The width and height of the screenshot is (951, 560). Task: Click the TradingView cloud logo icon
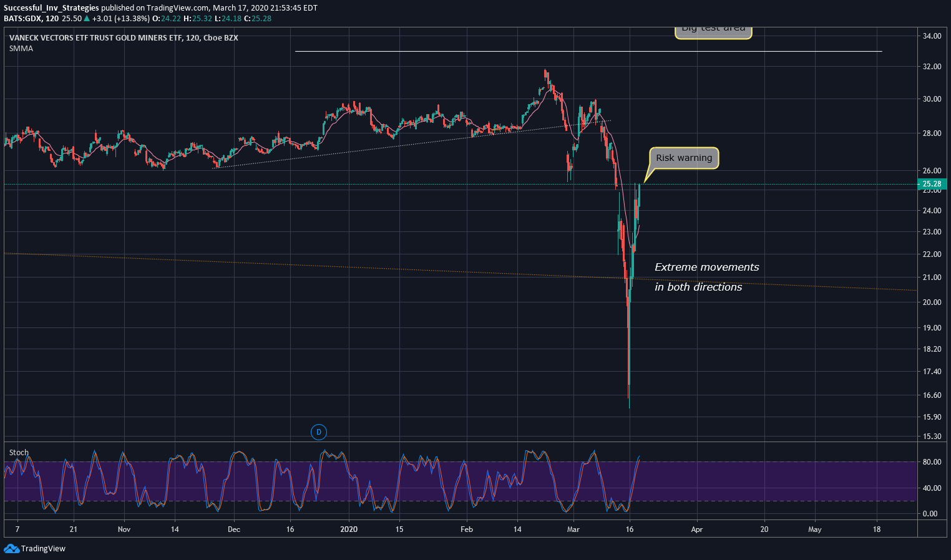(x=11, y=548)
